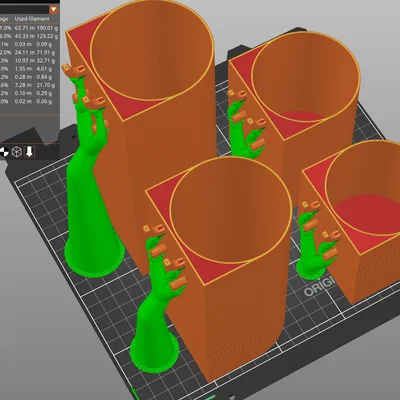Toggle the tool marker down-arrow icon
Image resolution: width=400 pixels, height=400 pixels.
click(29, 152)
